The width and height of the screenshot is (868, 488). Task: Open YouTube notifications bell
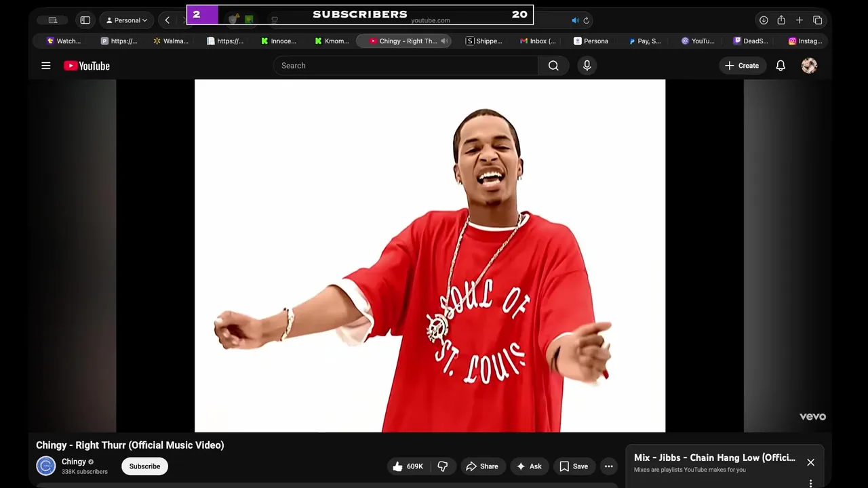[x=781, y=66]
